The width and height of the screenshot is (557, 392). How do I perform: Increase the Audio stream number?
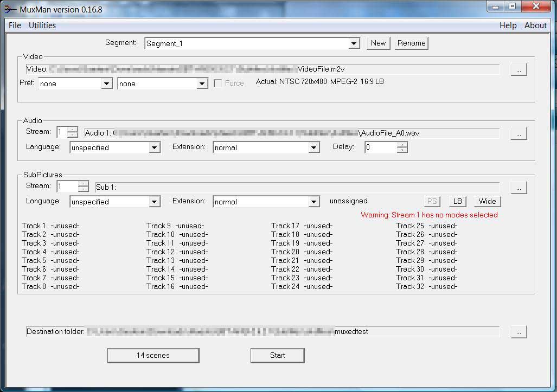[x=73, y=130]
